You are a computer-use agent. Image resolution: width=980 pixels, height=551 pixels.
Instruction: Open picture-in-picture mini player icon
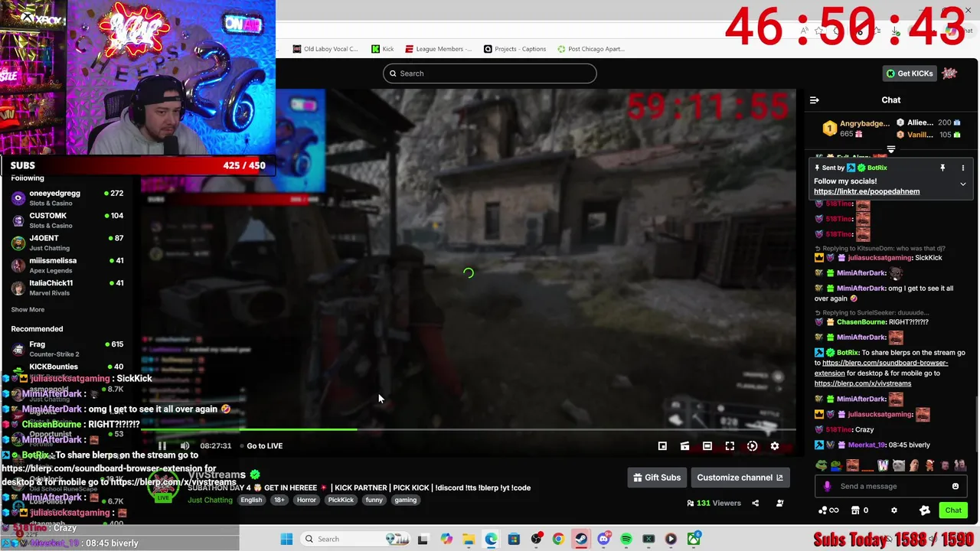pyautogui.click(x=662, y=446)
